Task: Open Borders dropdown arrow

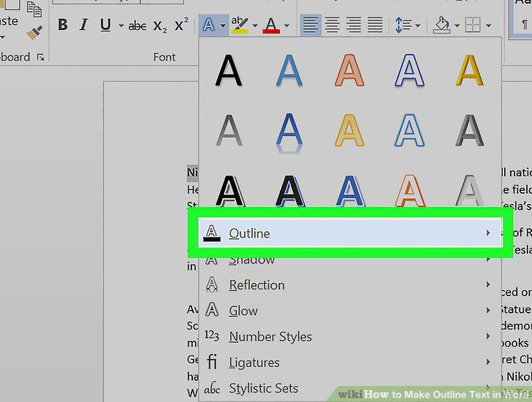Action: click(489, 26)
